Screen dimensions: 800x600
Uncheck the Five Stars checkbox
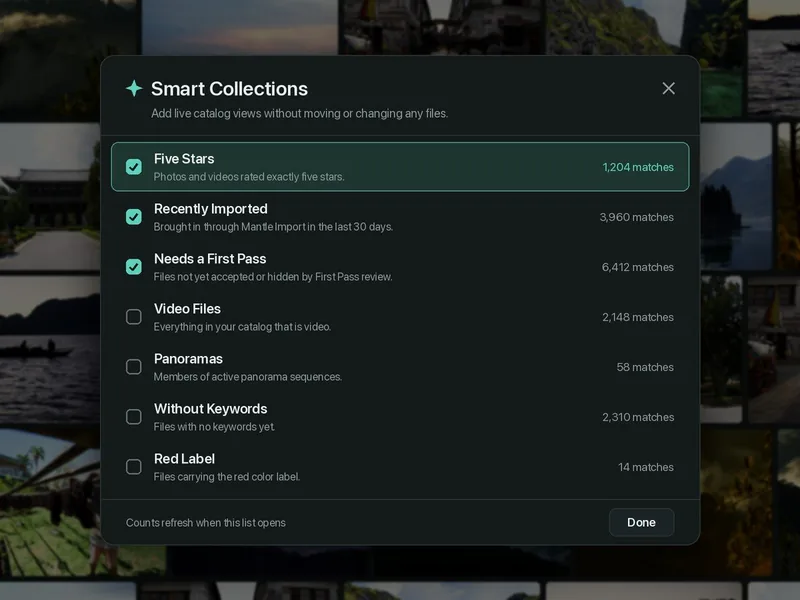click(x=134, y=167)
